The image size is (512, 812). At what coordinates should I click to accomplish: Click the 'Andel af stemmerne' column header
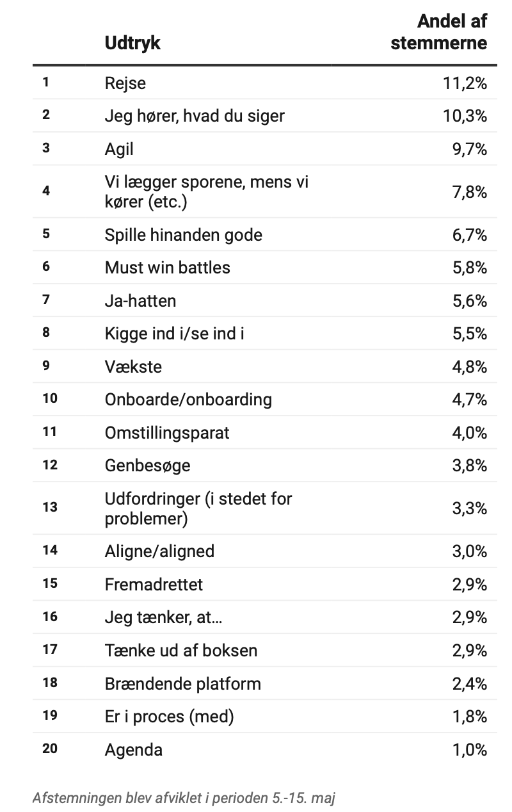[x=439, y=32]
